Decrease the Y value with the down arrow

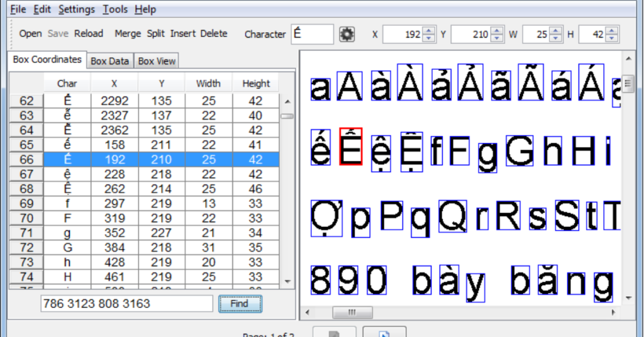coord(497,38)
